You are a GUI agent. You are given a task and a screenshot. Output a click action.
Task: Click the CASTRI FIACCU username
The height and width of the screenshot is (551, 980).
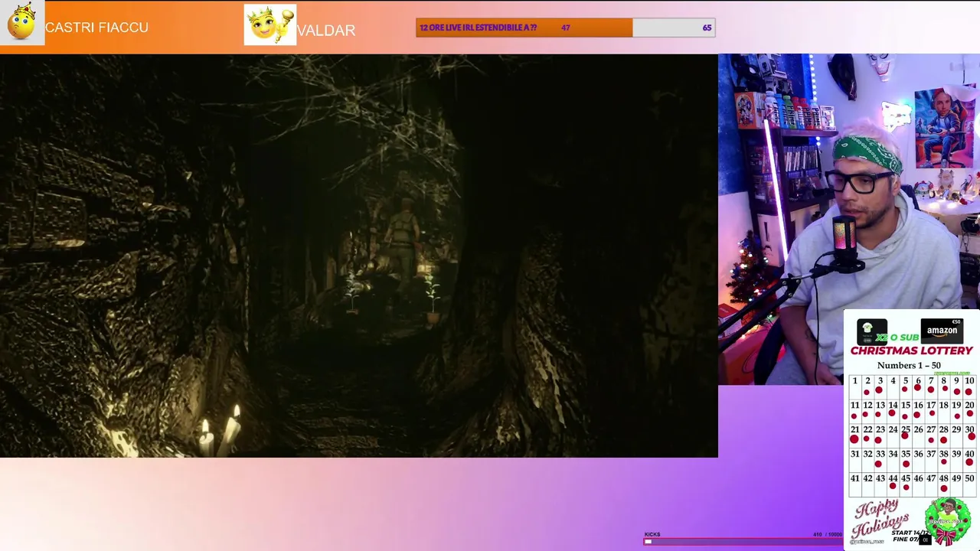point(96,28)
